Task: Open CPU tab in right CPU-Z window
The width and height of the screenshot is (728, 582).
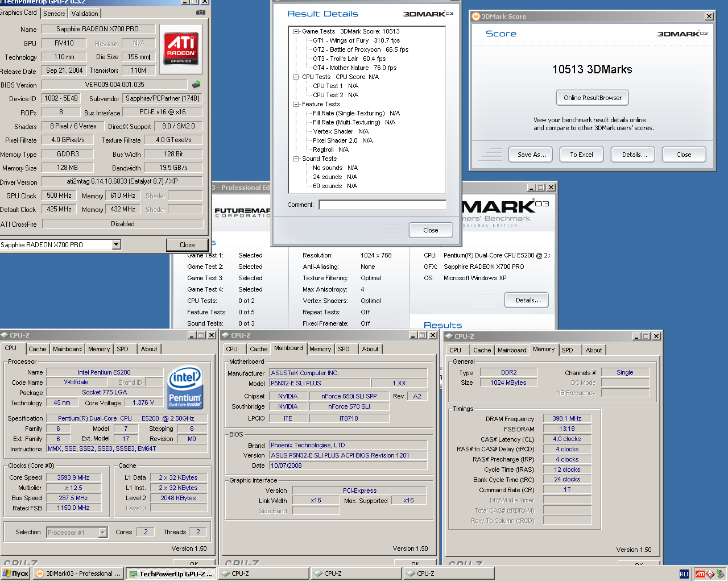Action: coord(455,350)
